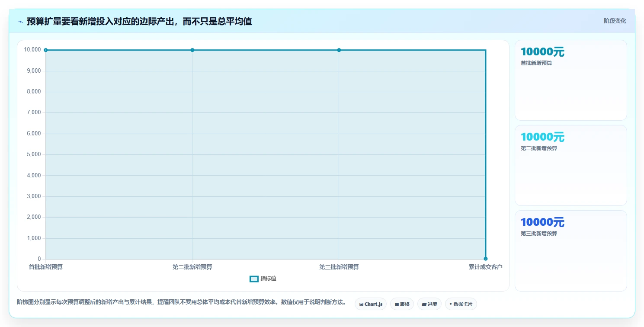Click the 进度 chip

pyautogui.click(x=429, y=304)
